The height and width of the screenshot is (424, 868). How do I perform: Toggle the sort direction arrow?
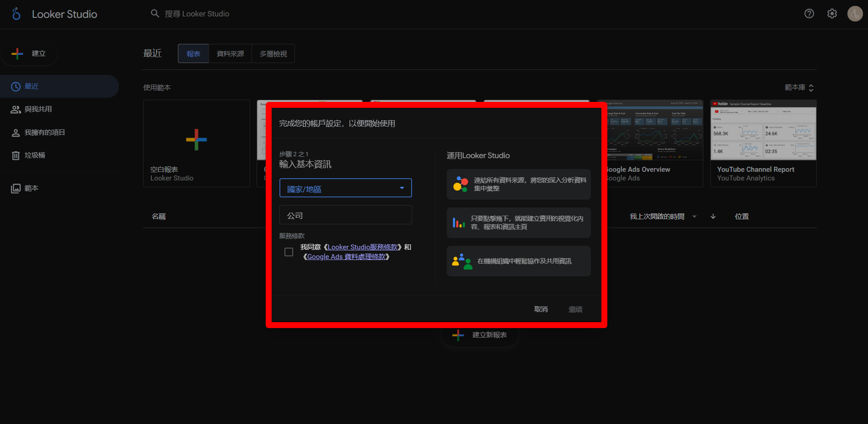[713, 217]
